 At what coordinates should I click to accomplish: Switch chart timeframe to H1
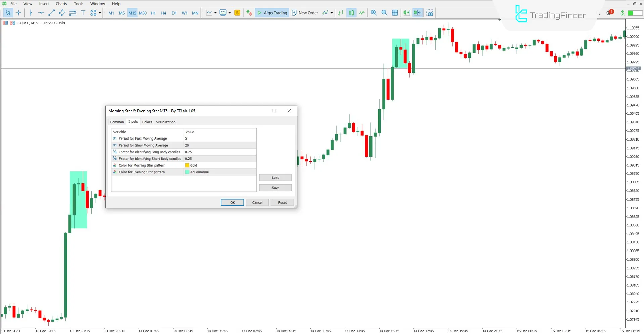pyautogui.click(x=153, y=13)
